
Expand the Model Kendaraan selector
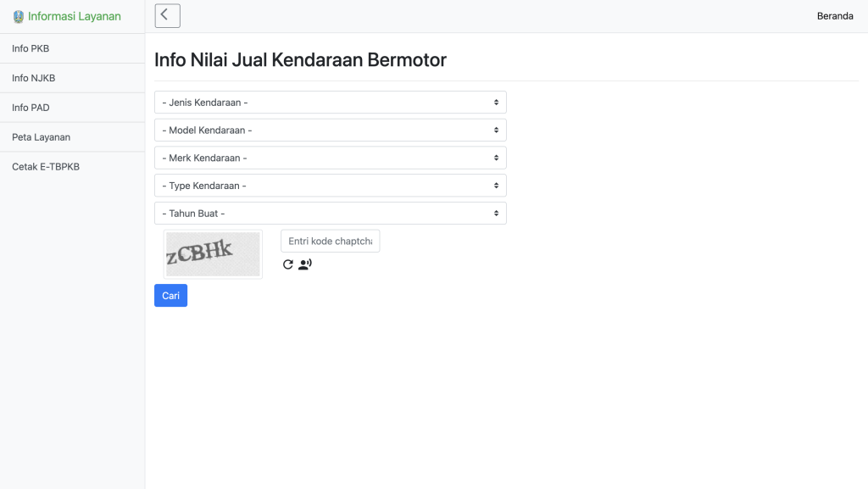330,131
